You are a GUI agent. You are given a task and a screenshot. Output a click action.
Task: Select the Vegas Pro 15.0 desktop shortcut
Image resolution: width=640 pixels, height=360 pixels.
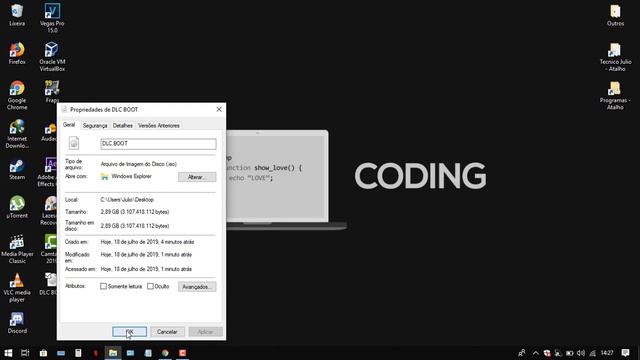[x=52, y=18]
